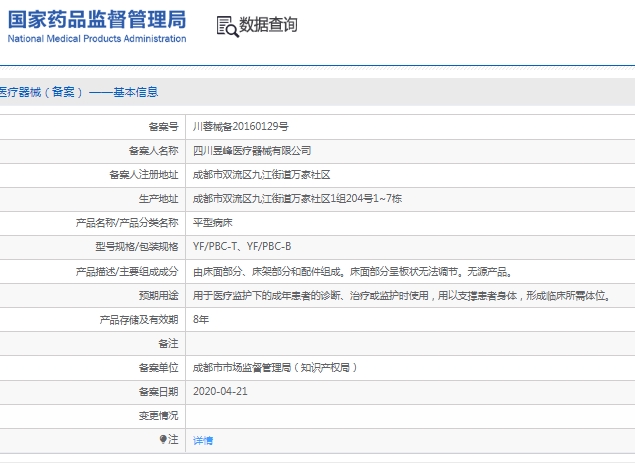Select 成都市市场监督管理局（知识产权局） value

275,368
